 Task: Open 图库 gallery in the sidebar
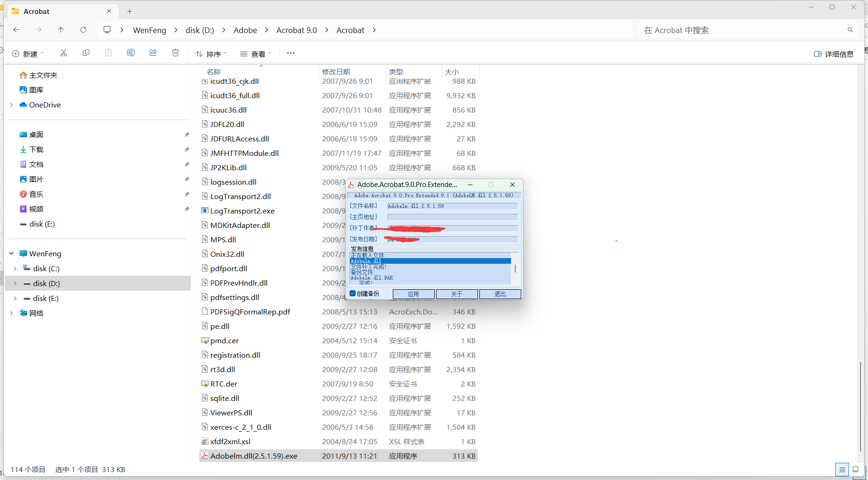pyautogui.click(x=32, y=90)
